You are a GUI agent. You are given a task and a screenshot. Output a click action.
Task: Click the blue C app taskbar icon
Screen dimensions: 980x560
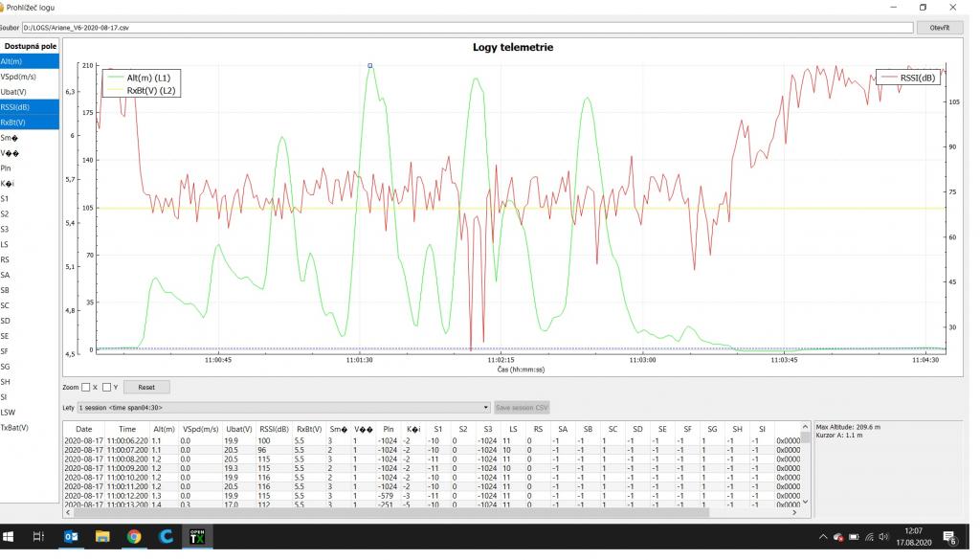(x=166, y=538)
